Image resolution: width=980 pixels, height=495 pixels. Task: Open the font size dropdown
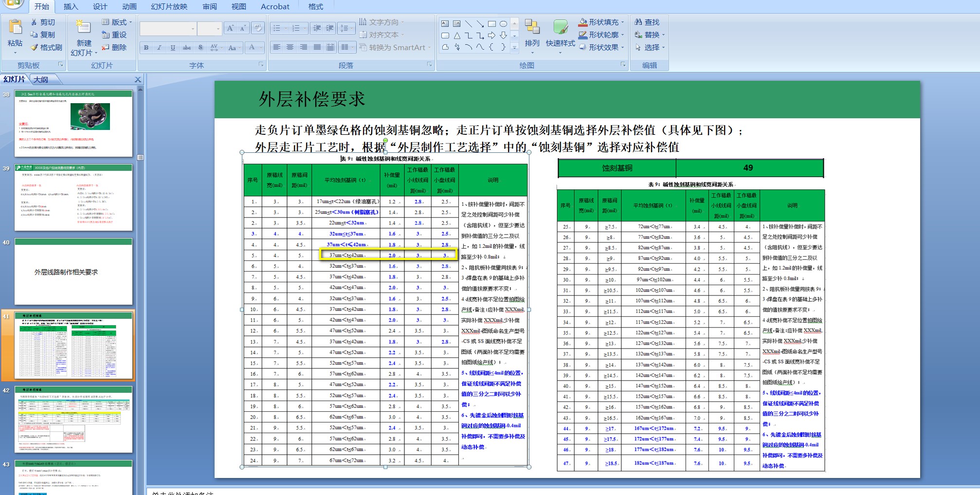218,29
